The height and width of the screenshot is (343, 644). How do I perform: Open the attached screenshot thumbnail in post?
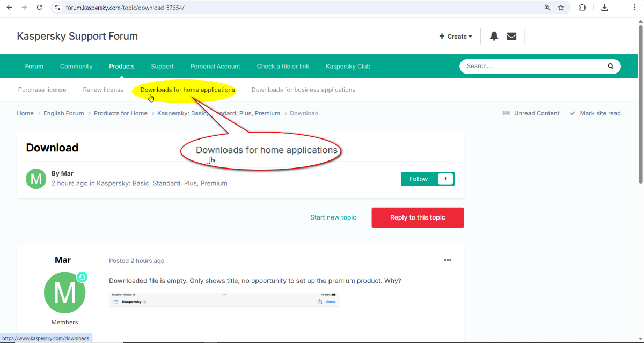tap(224, 300)
